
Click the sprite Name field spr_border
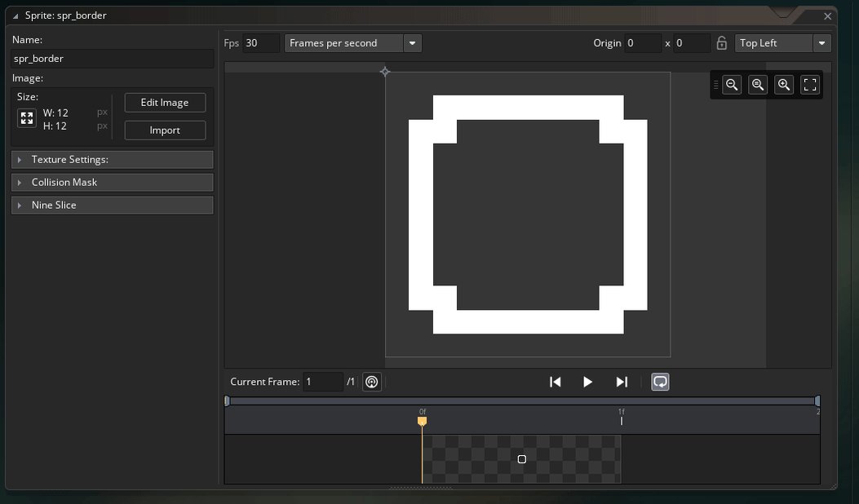(x=113, y=59)
